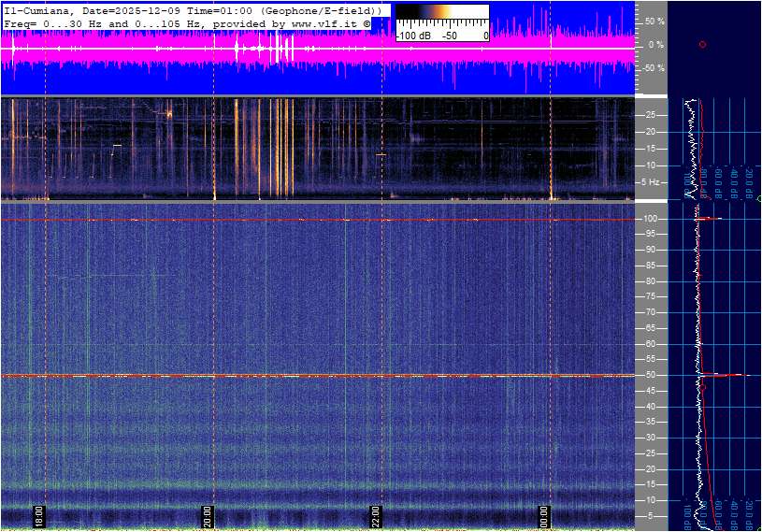Open the www.vlf.it link in header

point(325,22)
